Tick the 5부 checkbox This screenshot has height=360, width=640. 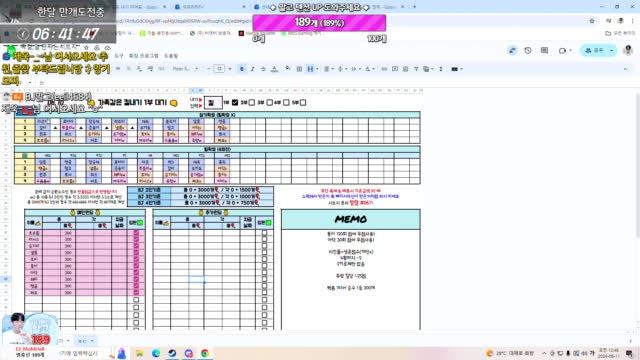(303, 102)
